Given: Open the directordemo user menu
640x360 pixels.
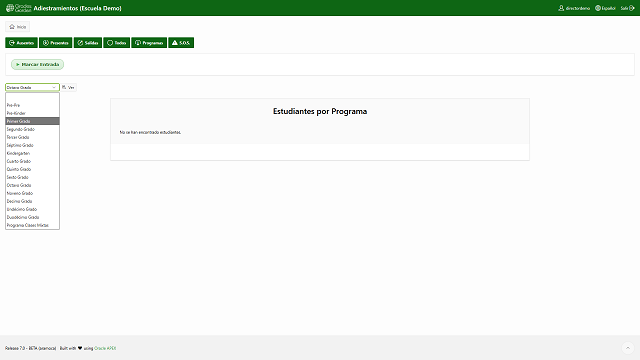Looking at the screenshot, I should pos(574,8).
